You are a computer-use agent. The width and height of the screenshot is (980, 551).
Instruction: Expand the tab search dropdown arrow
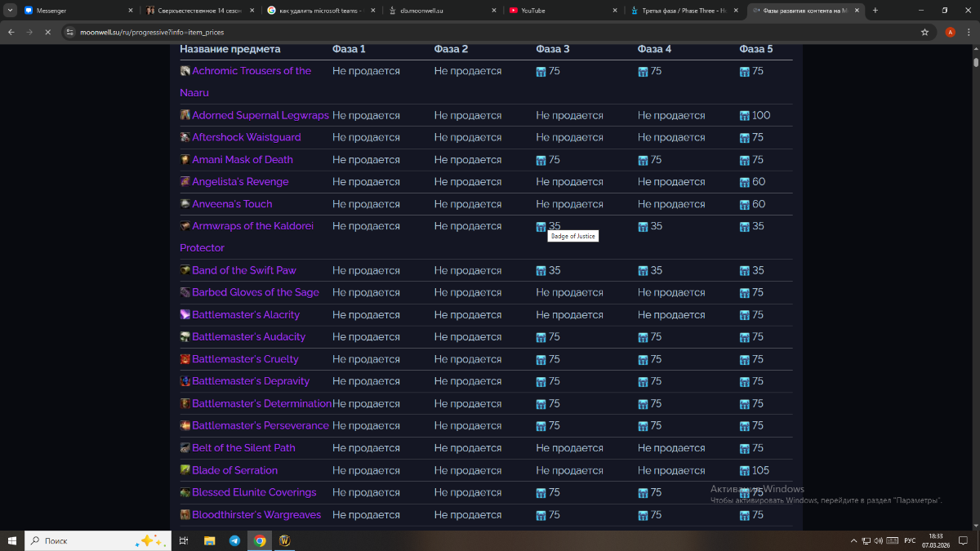[10, 11]
